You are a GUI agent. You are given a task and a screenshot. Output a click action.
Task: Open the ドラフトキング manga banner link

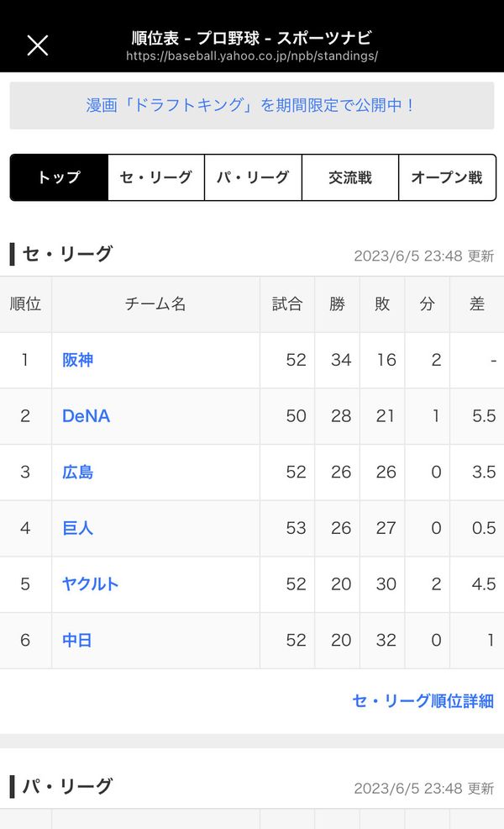point(251,105)
